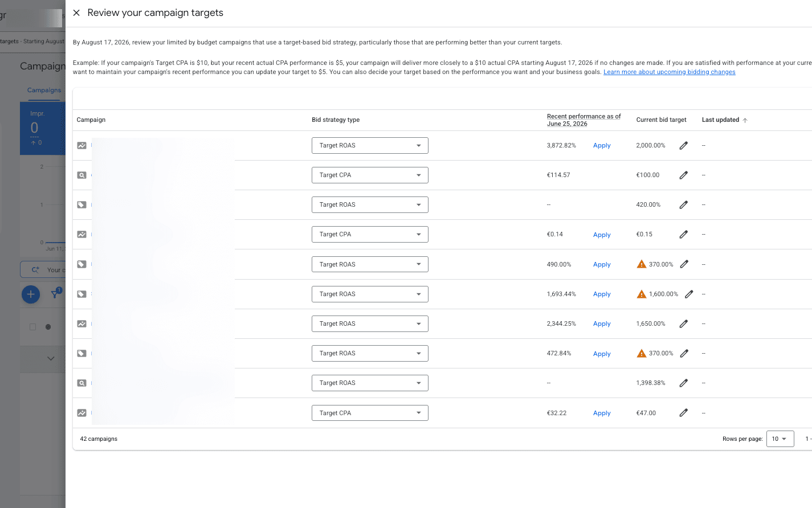This screenshot has height=508, width=812.
Task: Edit the €47.00 bid target pencil
Action: 683,413
